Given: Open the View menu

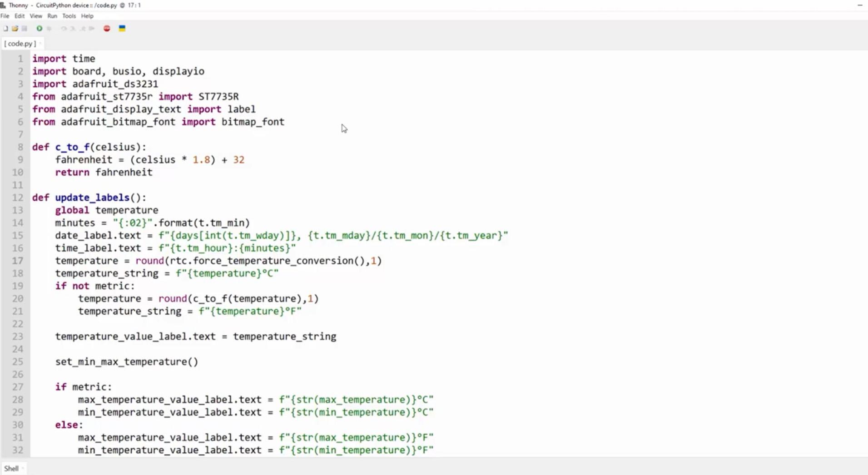Looking at the screenshot, I should click(x=36, y=16).
